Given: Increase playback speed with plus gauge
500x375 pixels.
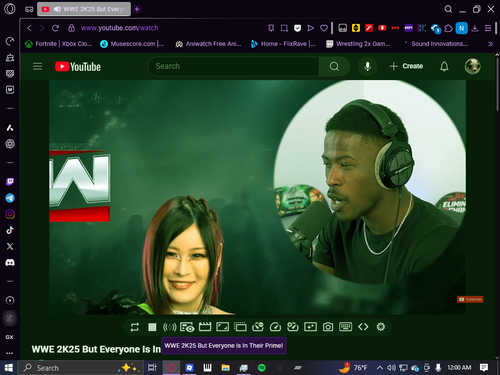Looking at the screenshot, I should pyautogui.click(x=293, y=327).
